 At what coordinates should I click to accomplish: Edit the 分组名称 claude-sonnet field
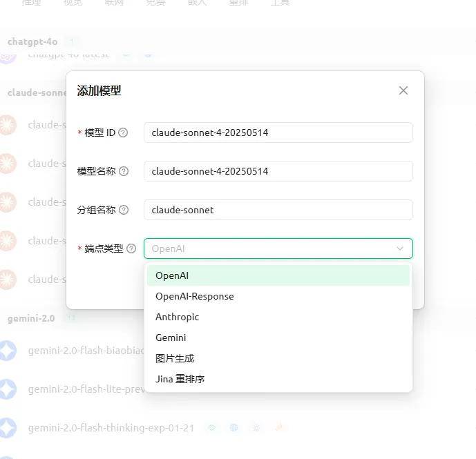278,210
